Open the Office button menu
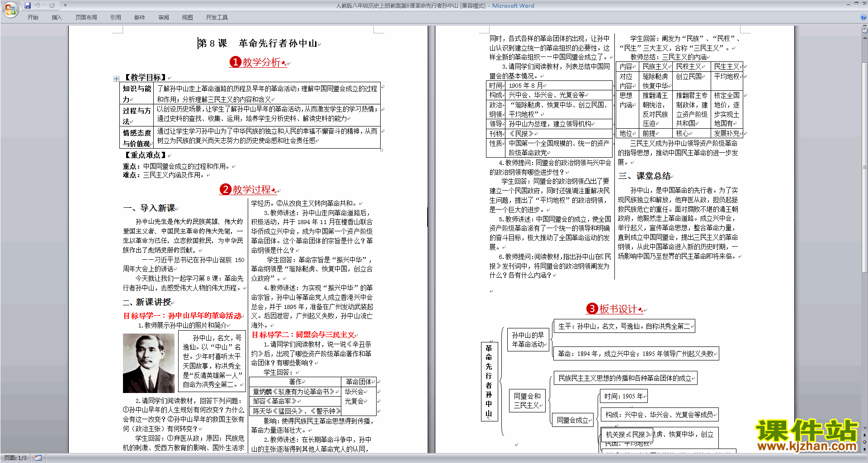The image size is (868, 463). (x=10, y=9)
